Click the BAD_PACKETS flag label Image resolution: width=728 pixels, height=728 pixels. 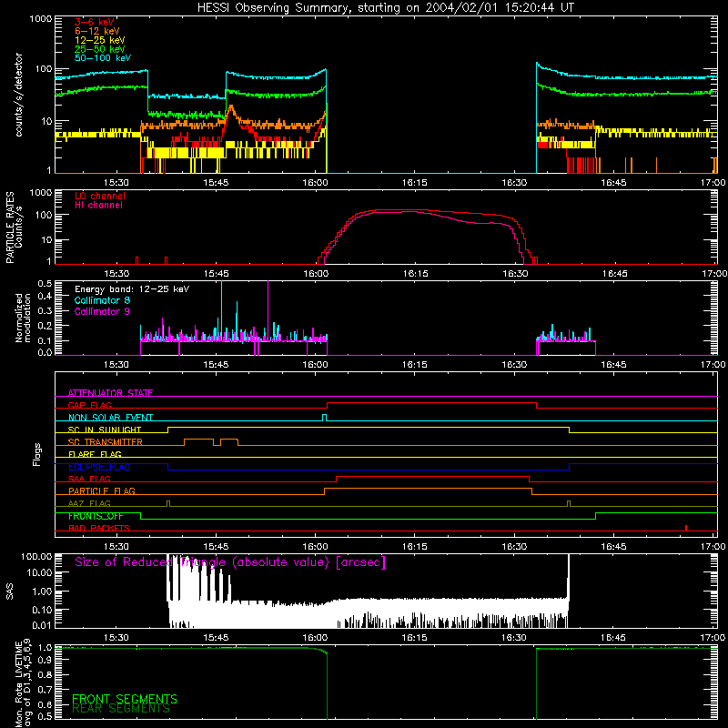pyautogui.click(x=99, y=528)
